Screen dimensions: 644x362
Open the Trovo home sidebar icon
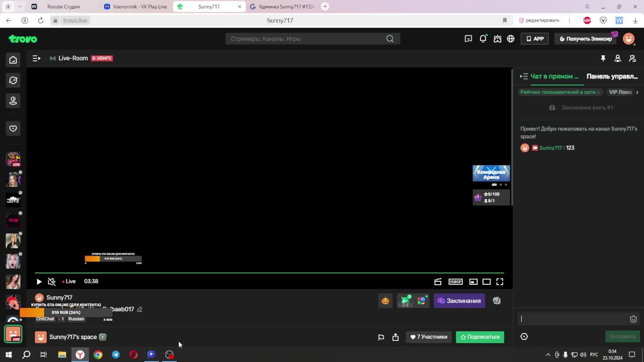click(13, 60)
